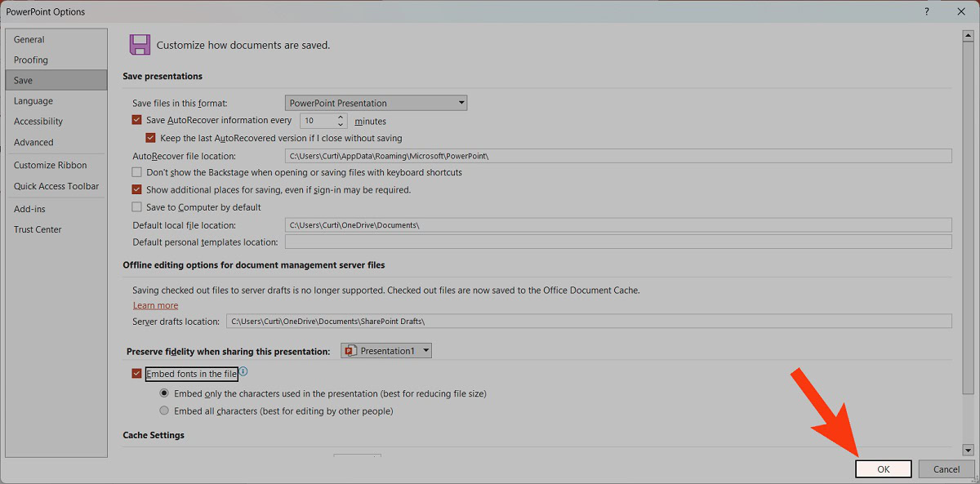Enable Don't show the Backstage checkbox
980x484 pixels.
tap(137, 172)
